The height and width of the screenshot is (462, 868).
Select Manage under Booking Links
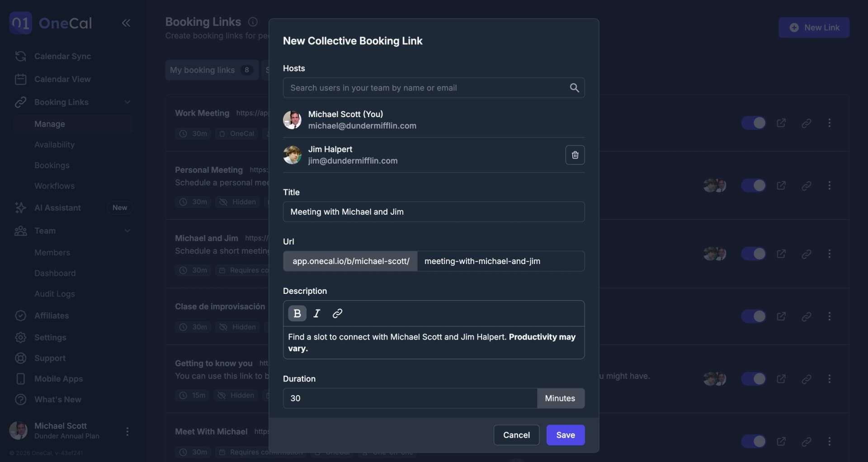[50, 124]
